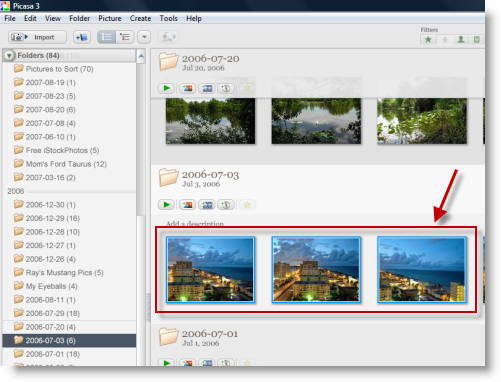Open the view options dropdown arrow
Image resolution: width=501 pixels, height=382 pixels.
[144, 37]
